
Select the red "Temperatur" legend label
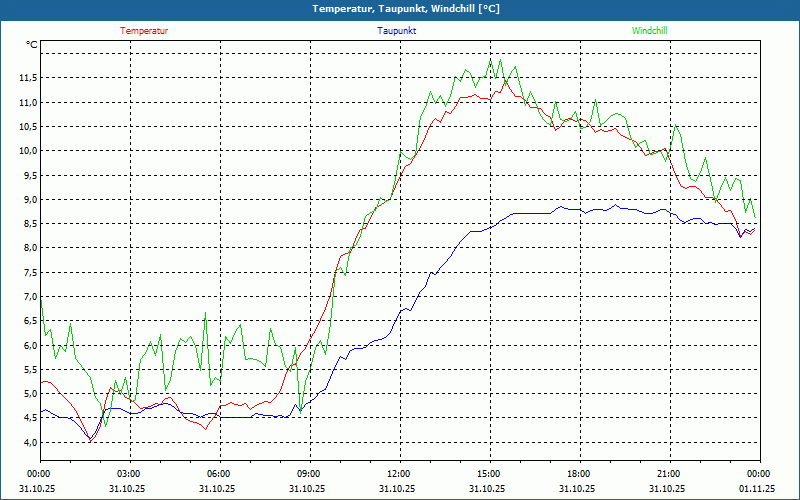pyautogui.click(x=144, y=31)
